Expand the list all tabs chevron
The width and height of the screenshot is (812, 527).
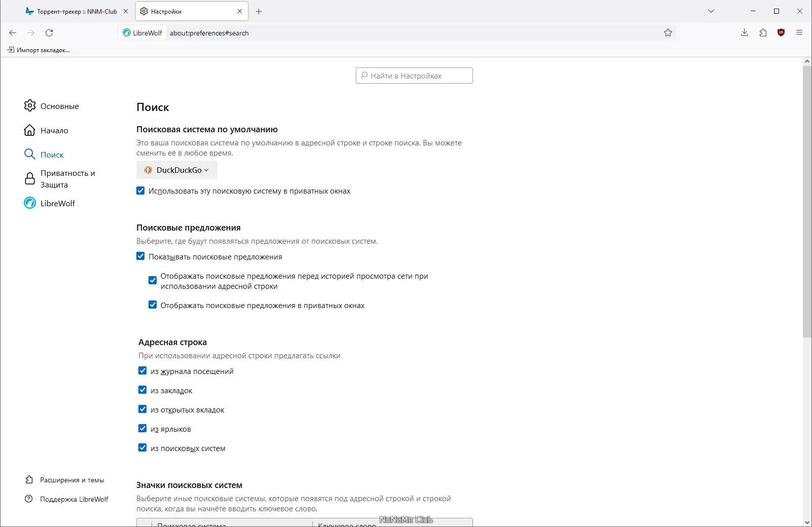pos(711,11)
